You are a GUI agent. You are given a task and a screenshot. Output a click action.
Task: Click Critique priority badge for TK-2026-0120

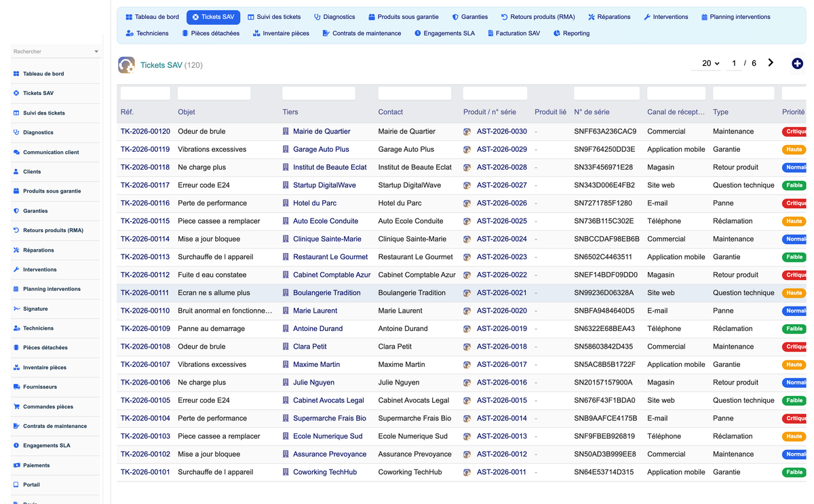pos(794,132)
